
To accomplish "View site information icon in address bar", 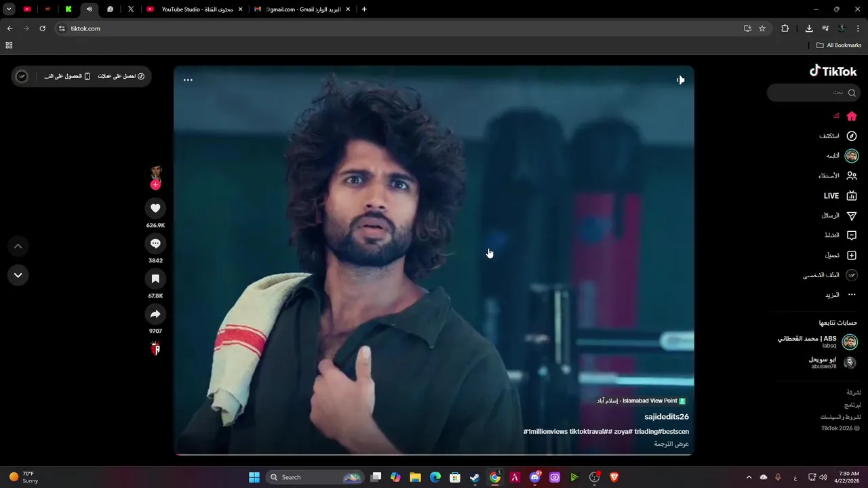I will pos(62,28).
